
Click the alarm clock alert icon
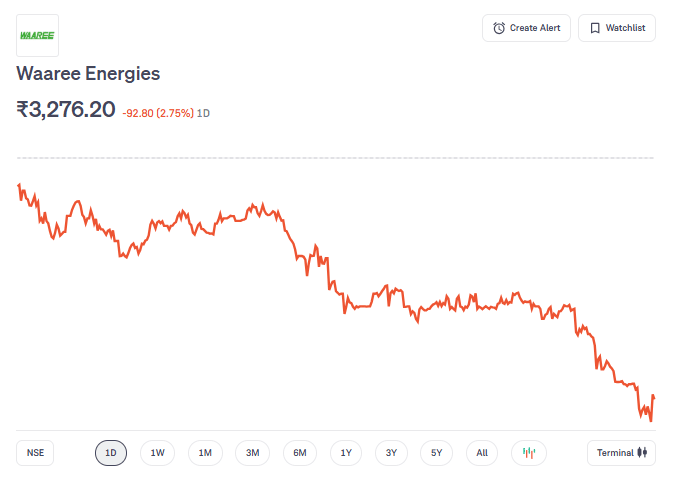(x=499, y=28)
